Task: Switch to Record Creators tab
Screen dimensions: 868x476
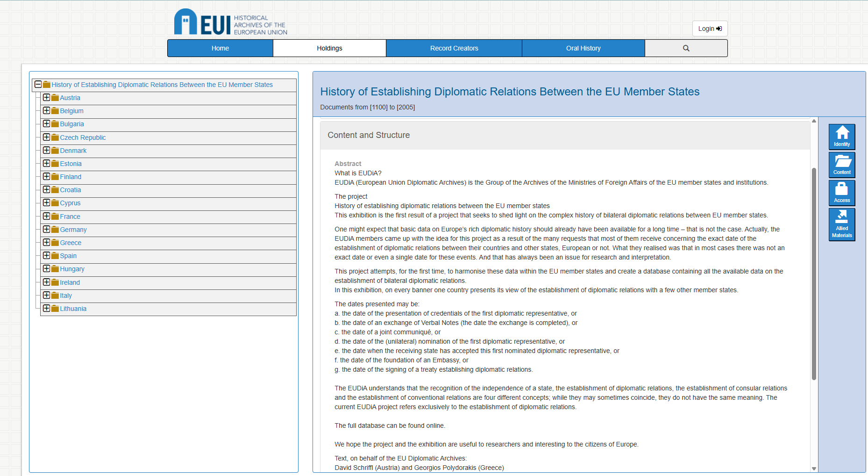Action: click(454, 48)
